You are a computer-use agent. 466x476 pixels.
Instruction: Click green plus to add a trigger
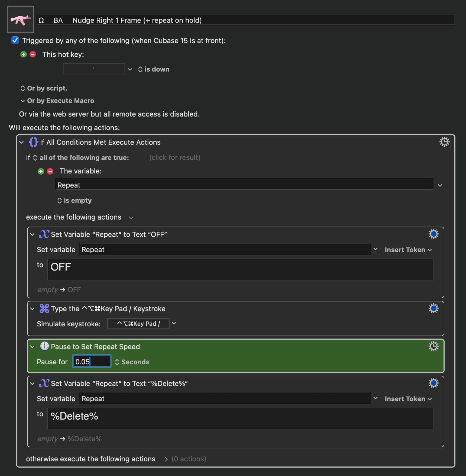click(24, 54)
